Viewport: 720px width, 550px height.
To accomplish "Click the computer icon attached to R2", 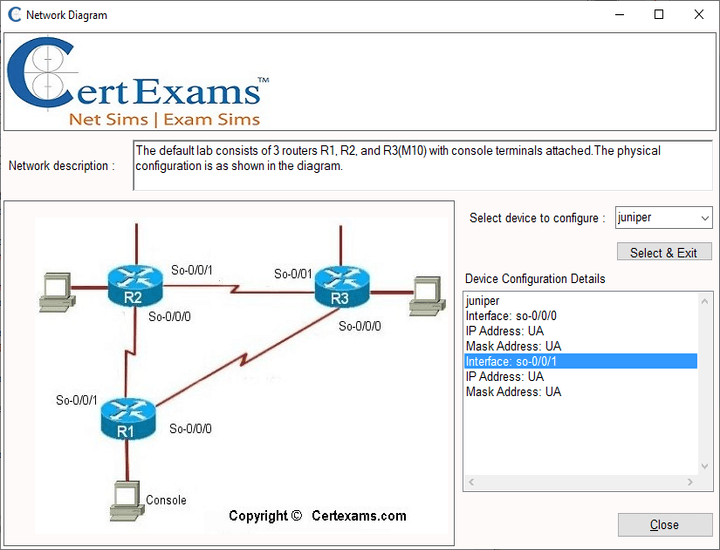I will (x=56, y=292).
